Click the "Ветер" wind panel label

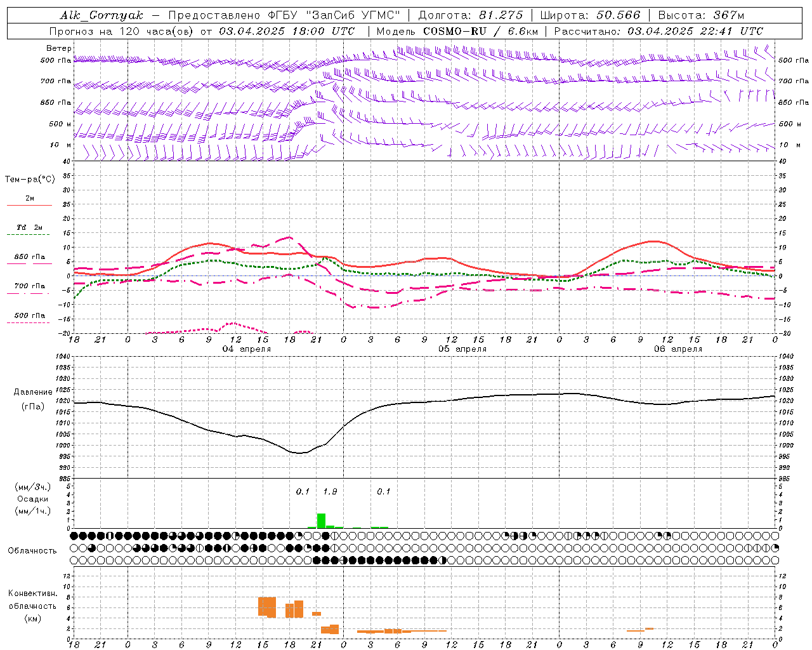pyautogui.click(x=59, y=48)
